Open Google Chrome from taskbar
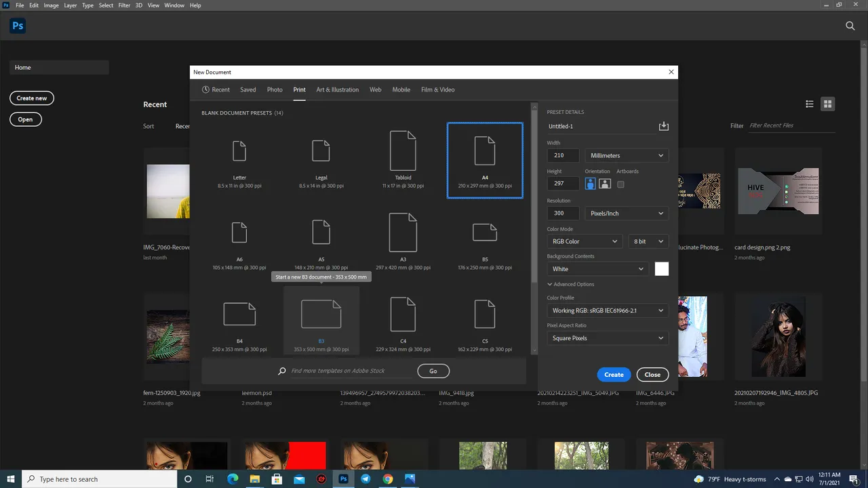 (x=387, y=479)
